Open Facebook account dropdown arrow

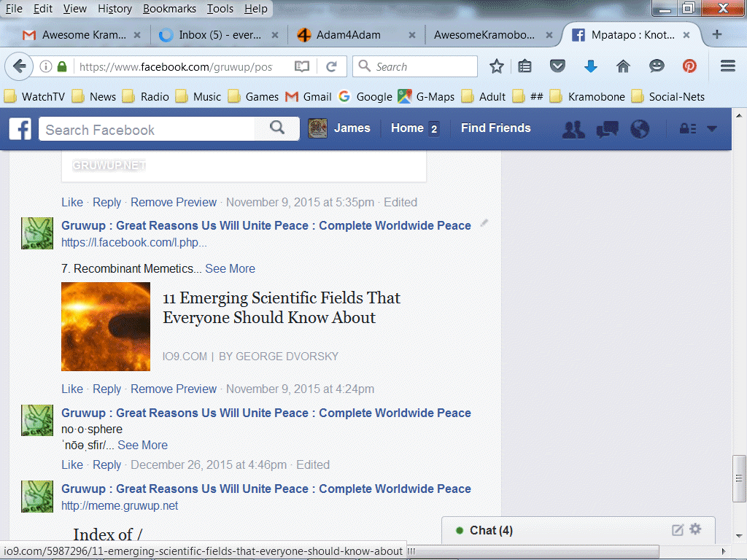(x=712, y=128)
